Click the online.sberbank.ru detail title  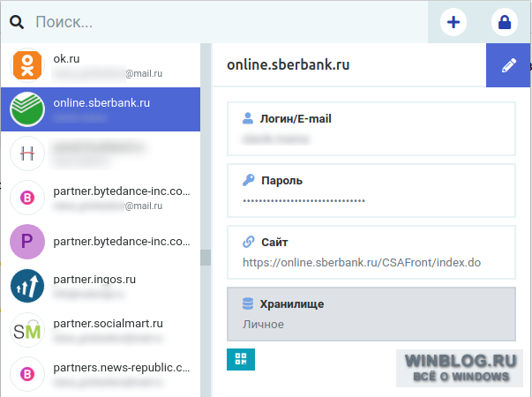[x=288, y=64]
